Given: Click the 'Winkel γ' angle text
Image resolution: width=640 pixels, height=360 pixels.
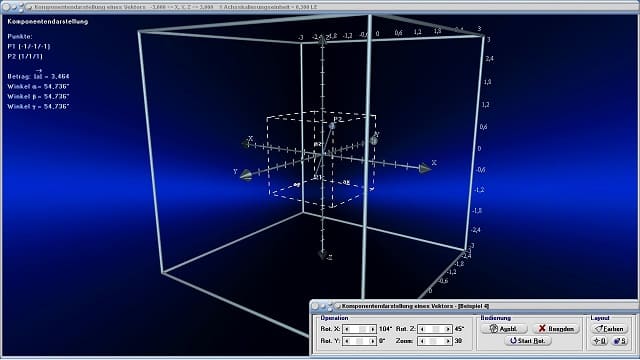Looking at the screenshot, I should (x=38, y=107).
